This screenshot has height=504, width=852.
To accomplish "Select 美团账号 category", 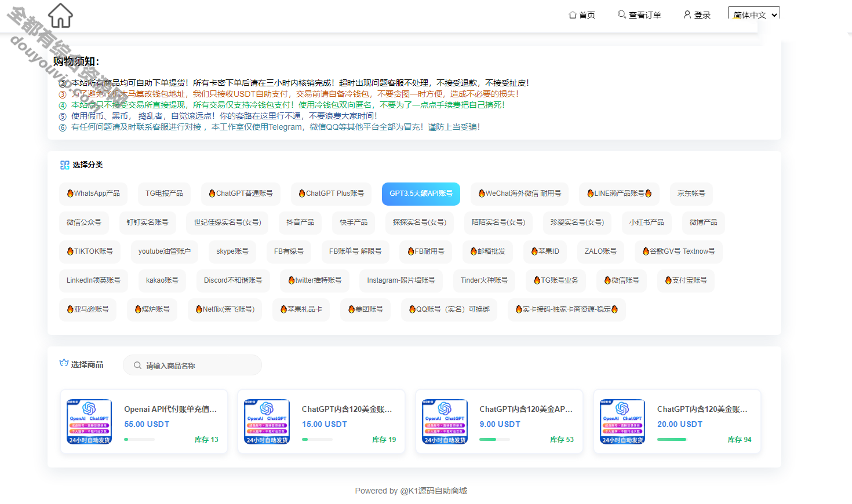I will tap(365, 309).
